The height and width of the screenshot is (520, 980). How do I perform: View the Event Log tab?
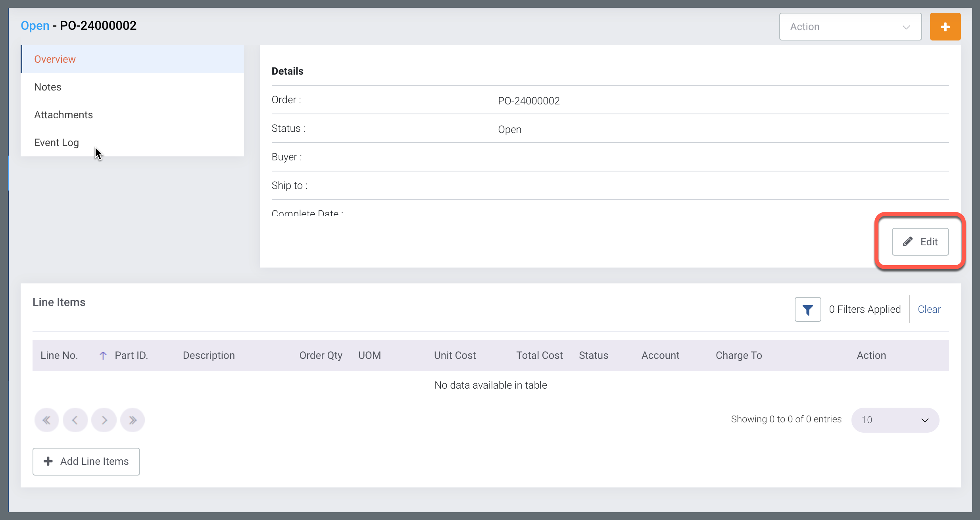tap(56, 143)
